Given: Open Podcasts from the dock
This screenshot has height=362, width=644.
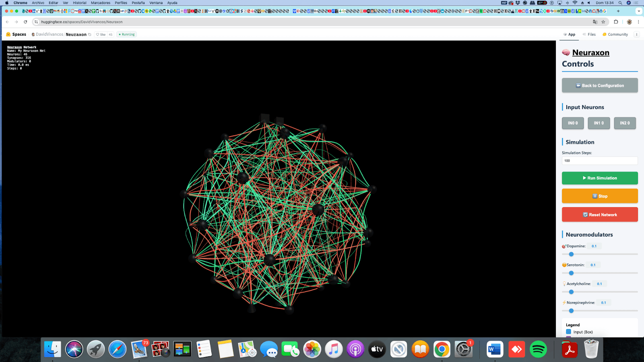Looking at the screenshot, I should 355,349.
